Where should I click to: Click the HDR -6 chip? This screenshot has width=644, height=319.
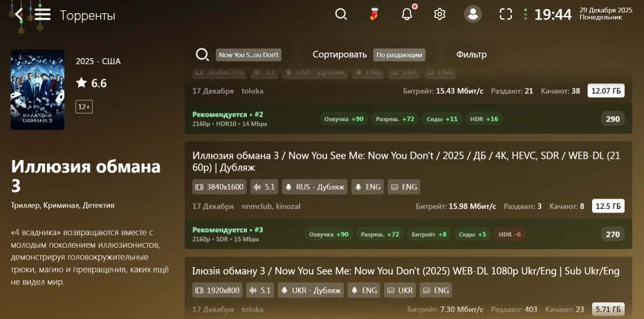pyautogui.click(x=510, y=235)
